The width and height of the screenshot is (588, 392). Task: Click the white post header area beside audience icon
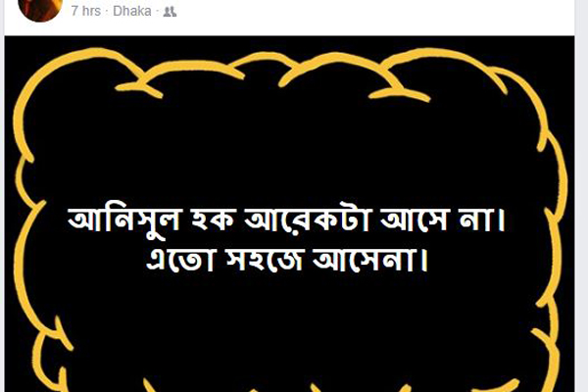(x=375, y=13)
